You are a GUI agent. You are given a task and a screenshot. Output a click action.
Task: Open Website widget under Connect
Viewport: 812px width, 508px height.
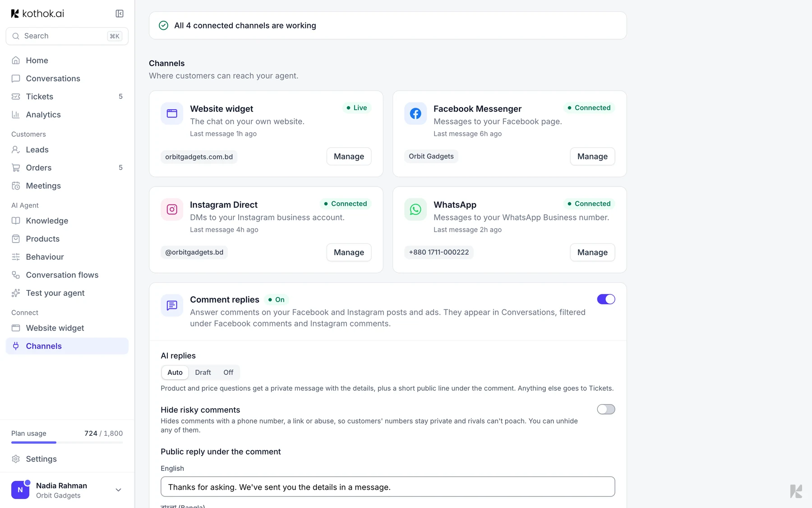tap(67, 328)
